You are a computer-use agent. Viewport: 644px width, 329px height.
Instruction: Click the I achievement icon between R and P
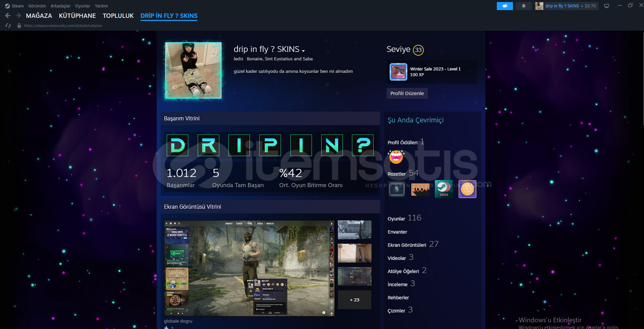(x=239, y=145)
